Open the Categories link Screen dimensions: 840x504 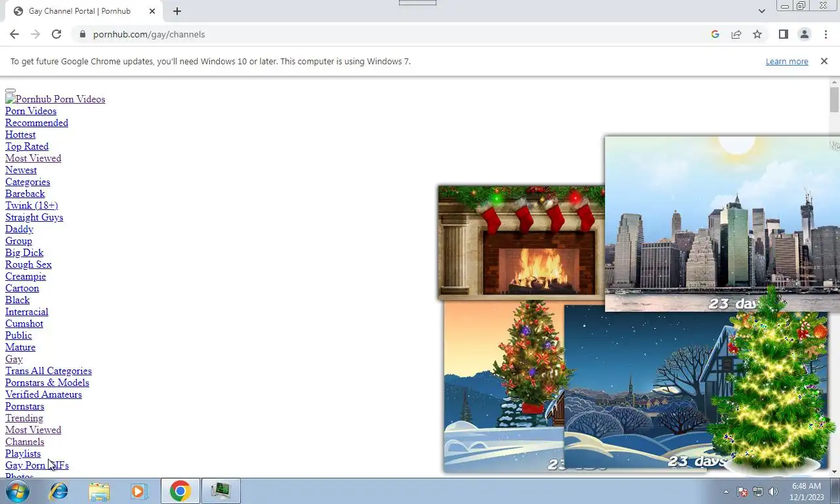coord(28,182)
